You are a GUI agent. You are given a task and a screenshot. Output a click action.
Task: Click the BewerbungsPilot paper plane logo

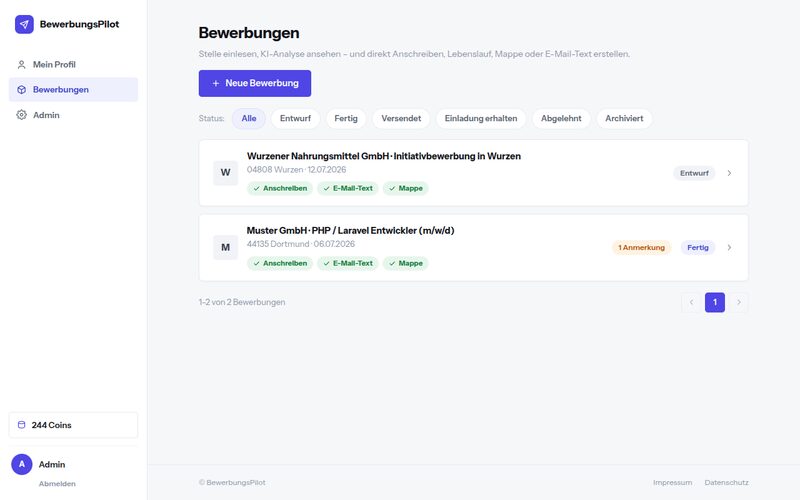[24, 24]
